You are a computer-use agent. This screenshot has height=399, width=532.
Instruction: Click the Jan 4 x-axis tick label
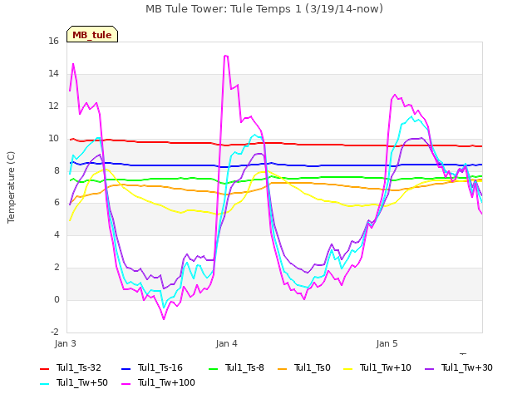click(226, 343)
